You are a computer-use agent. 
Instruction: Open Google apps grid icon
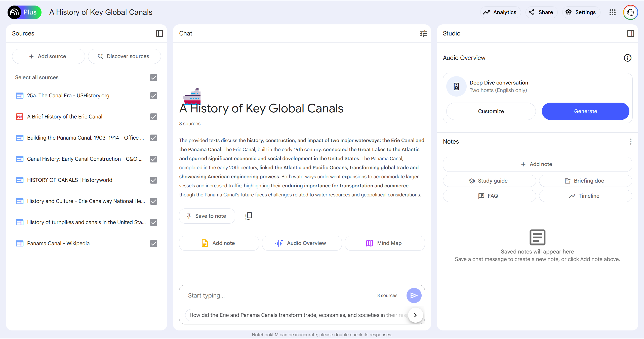612,12
